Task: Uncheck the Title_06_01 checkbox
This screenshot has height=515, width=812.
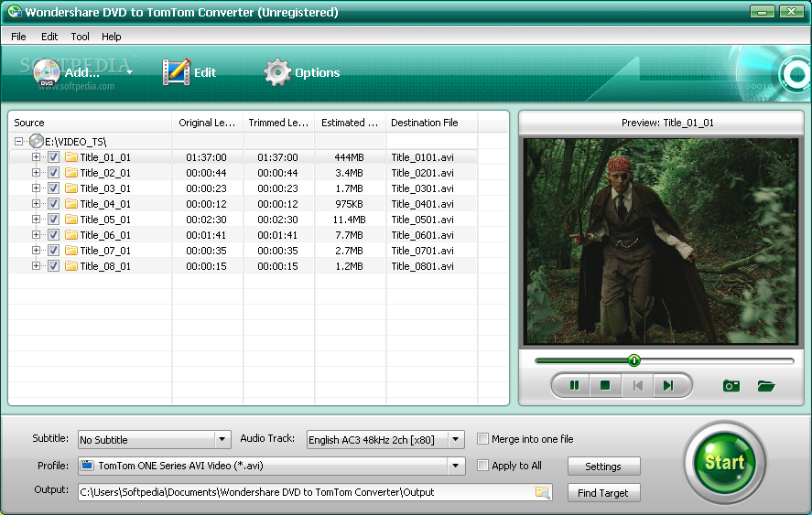Action: coord(53,234)
